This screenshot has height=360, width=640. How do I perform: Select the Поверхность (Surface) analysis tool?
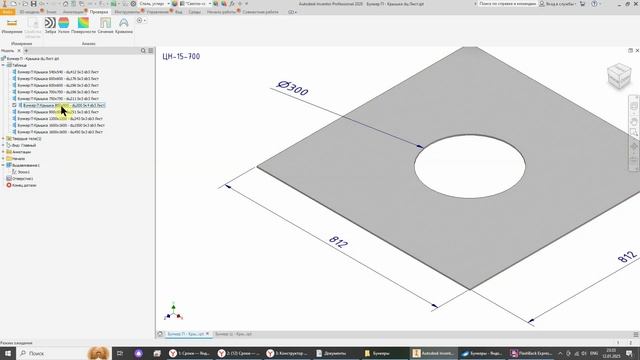click(x=83, y=23)
